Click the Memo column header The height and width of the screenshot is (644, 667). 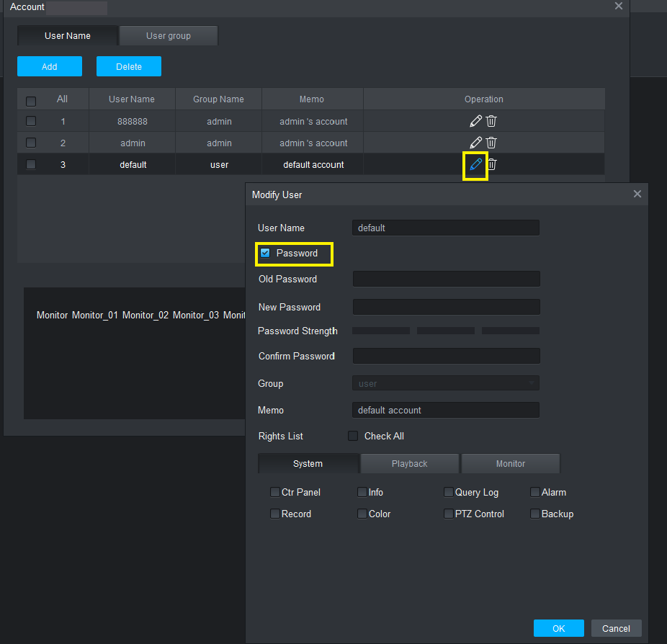pos(312,99)
